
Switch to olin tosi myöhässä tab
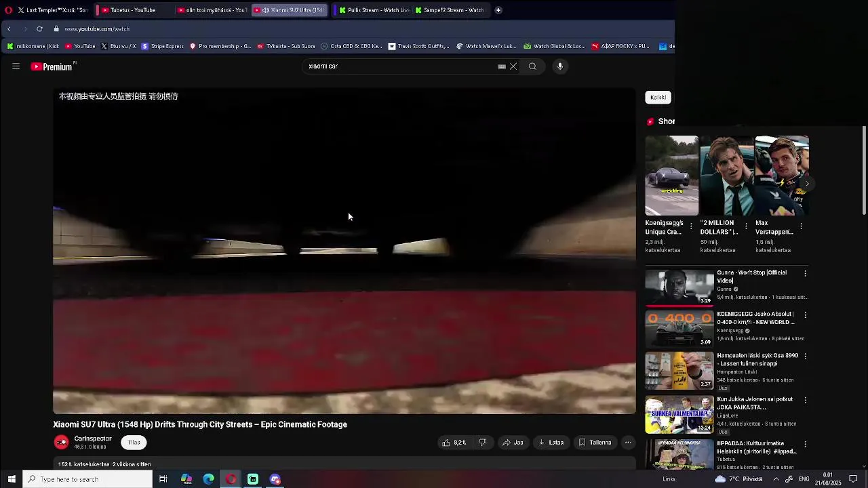212,10
